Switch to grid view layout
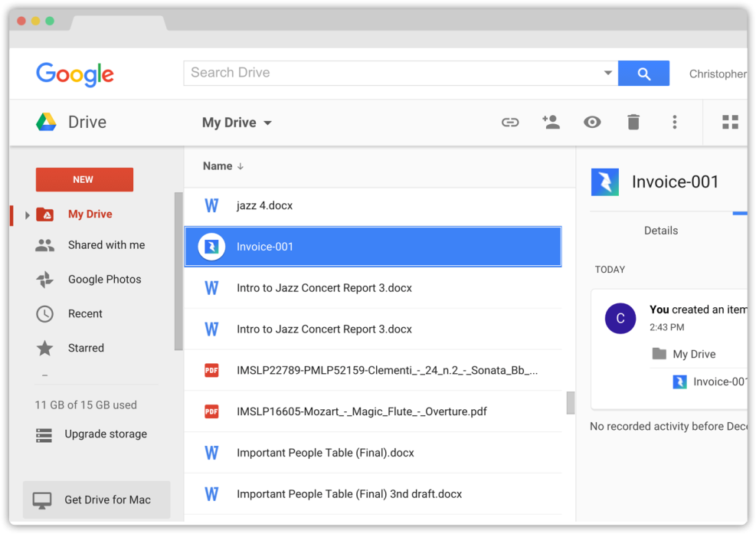The width and height of the screenshot is (756, 534). (729, 122)
